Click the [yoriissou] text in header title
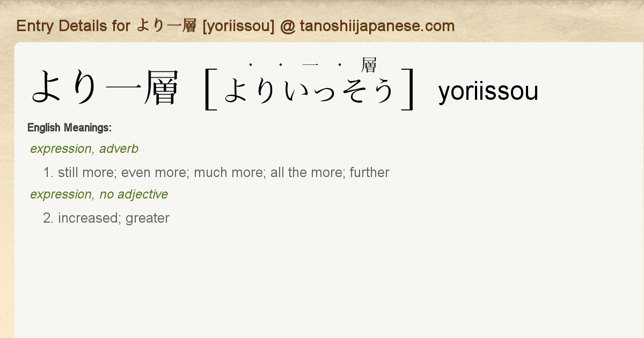Screen dimensions: 644x338 tap(239, 26)
